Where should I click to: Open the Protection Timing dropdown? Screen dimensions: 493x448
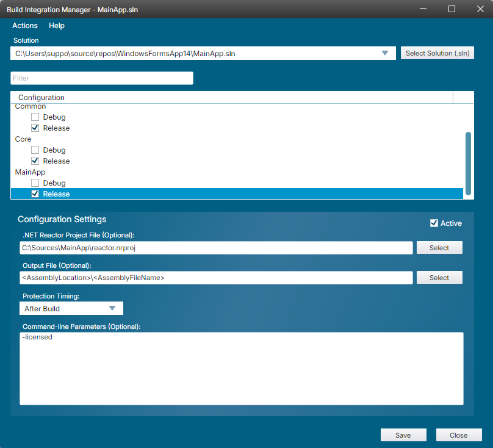click(73, 309)
